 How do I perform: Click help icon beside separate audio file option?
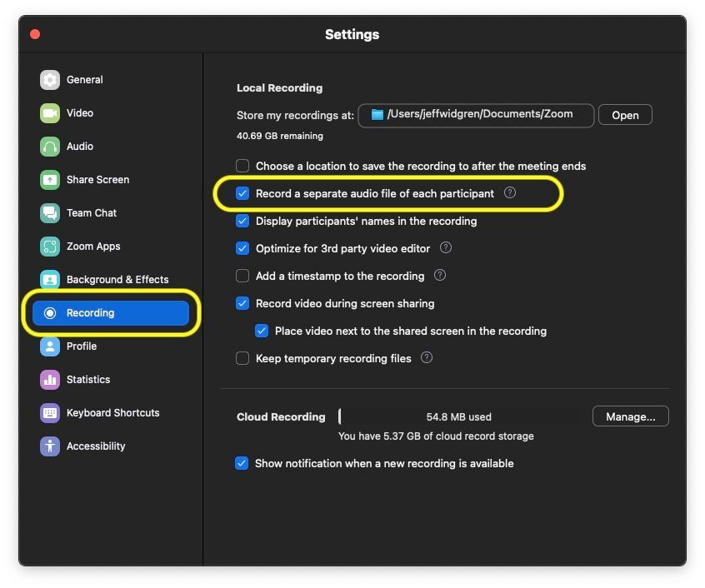(x=510, y=193)
